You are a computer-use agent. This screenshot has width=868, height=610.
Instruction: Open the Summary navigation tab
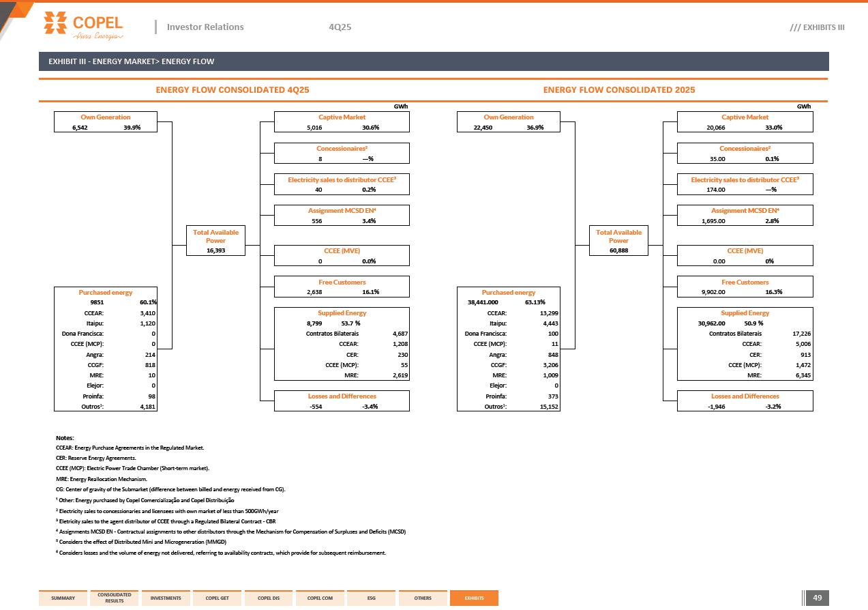click(x=63, y=598)
